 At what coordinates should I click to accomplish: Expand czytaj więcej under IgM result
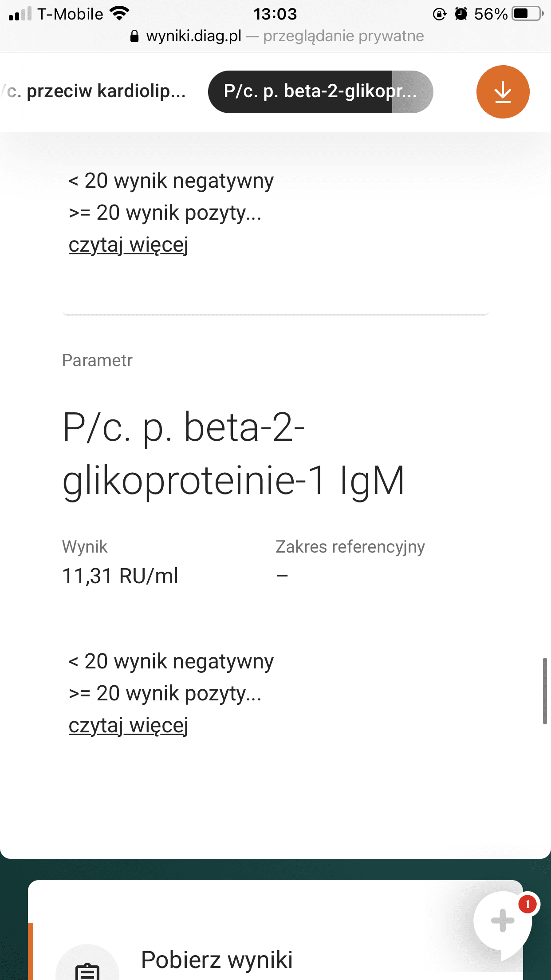pos(128,725)
